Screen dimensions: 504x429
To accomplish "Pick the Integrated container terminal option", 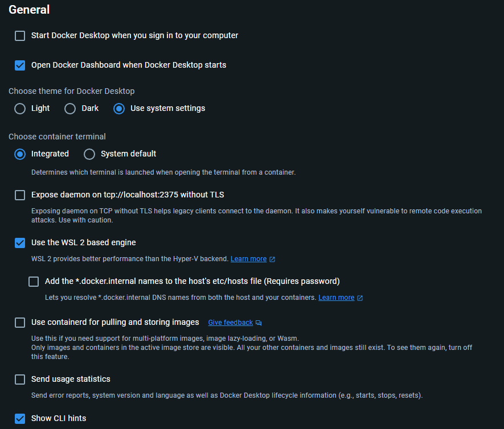I will 20,154.
